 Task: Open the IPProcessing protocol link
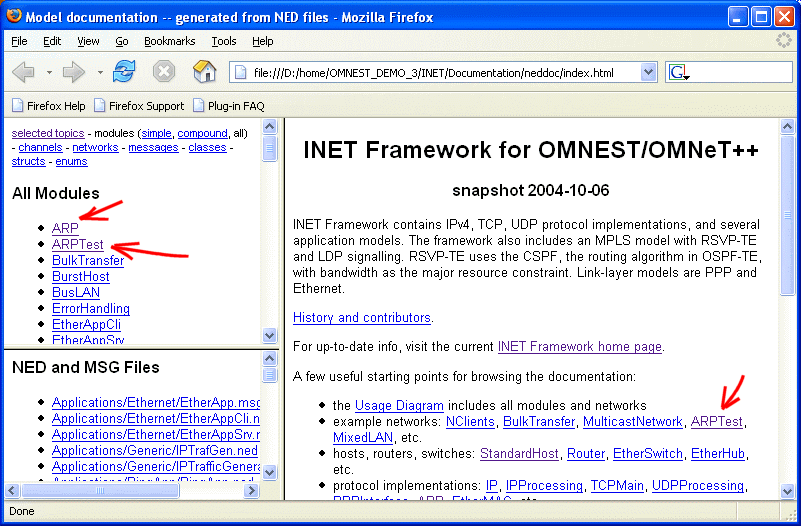[x=544, y=486]
